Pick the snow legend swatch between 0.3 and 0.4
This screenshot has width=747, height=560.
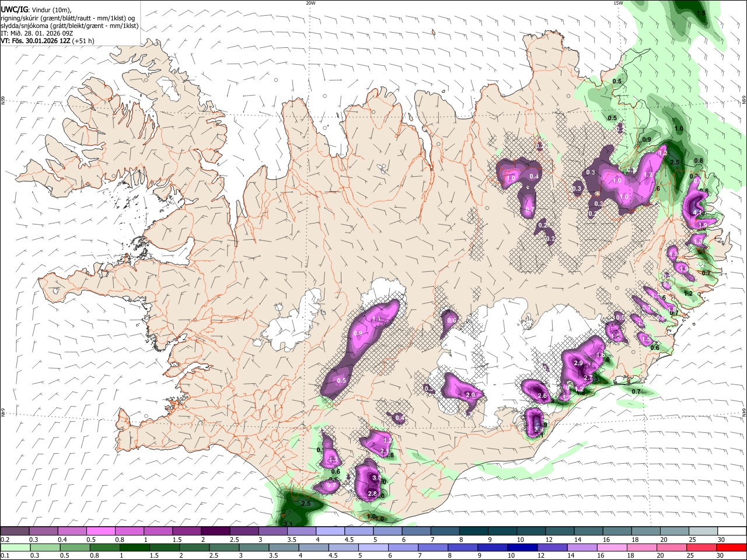coord(44,531)
